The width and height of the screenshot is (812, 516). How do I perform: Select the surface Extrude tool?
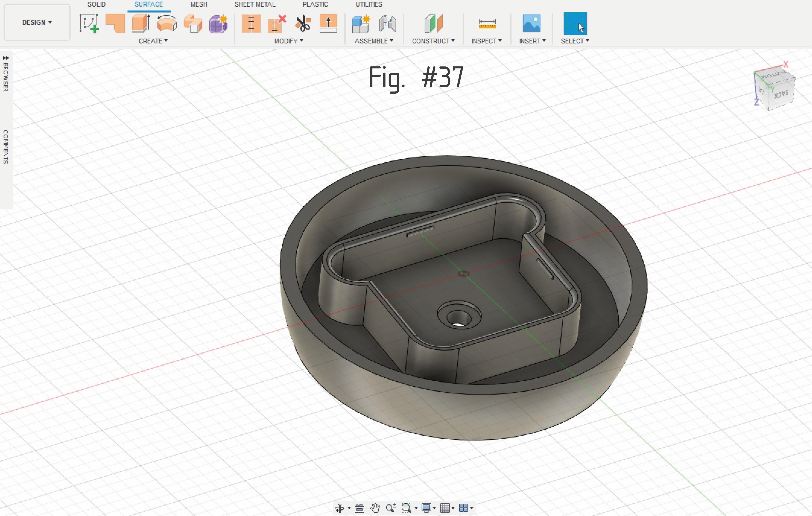pyautogui.click(x=141, y=23)
